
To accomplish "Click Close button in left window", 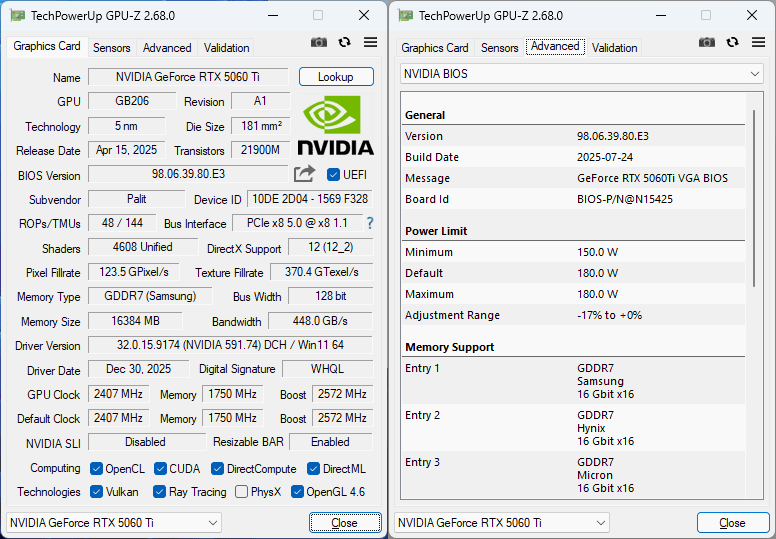I will point(345,523).
